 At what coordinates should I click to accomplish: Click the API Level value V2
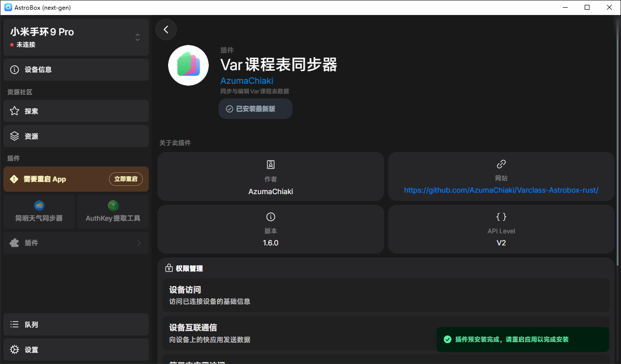501,243
